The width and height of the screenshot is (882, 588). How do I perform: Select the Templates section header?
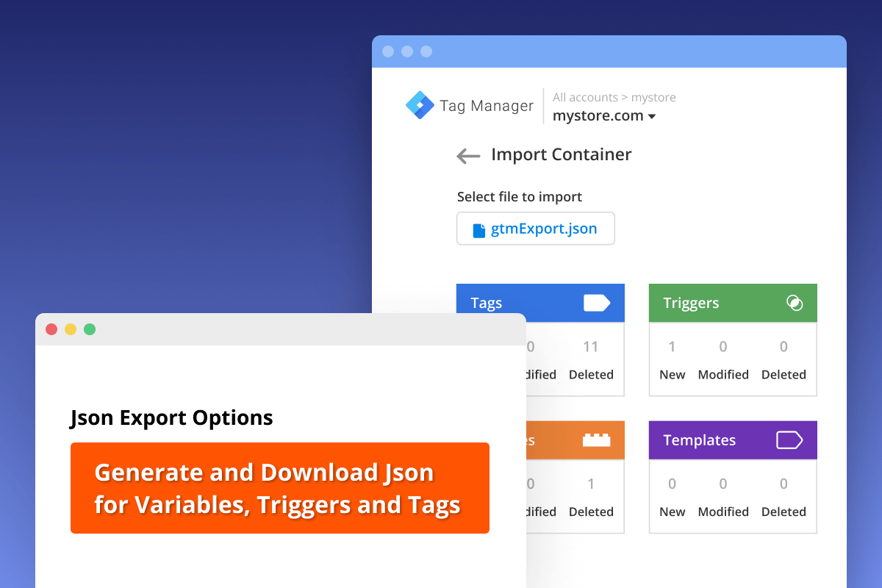click(x=699, y=440)
